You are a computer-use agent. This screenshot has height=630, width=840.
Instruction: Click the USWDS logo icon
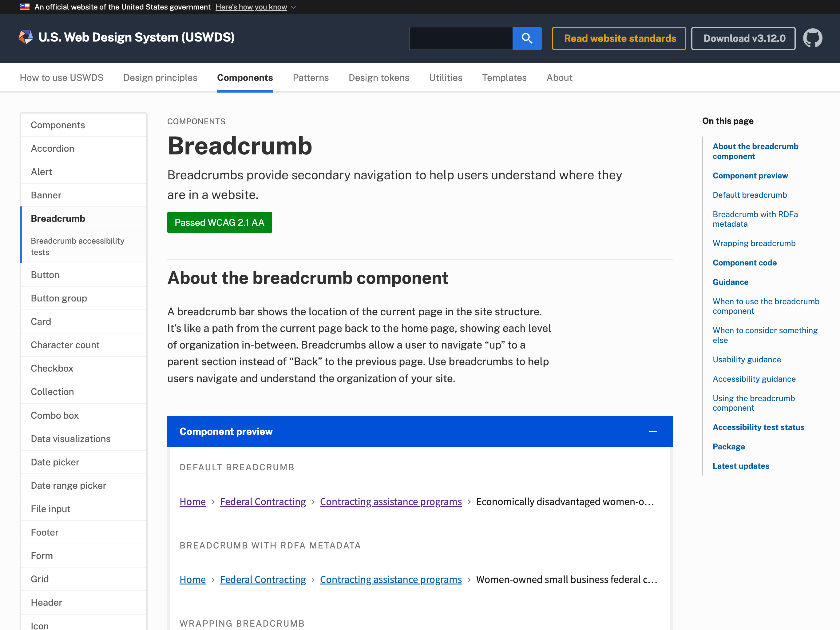click(26, 37)
